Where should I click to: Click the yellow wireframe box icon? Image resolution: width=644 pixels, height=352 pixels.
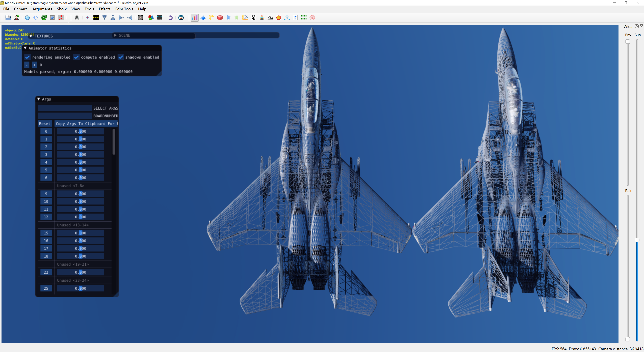212,18
